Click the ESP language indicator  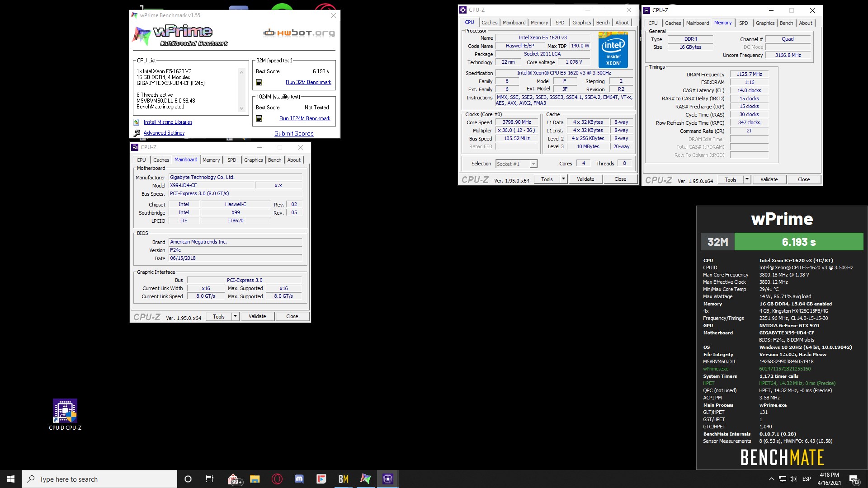point(807,479)
